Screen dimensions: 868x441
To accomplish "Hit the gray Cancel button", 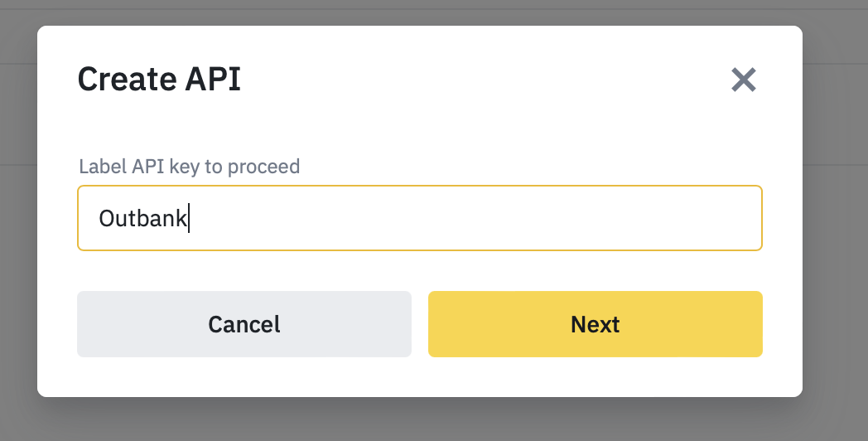I will 244,324.
